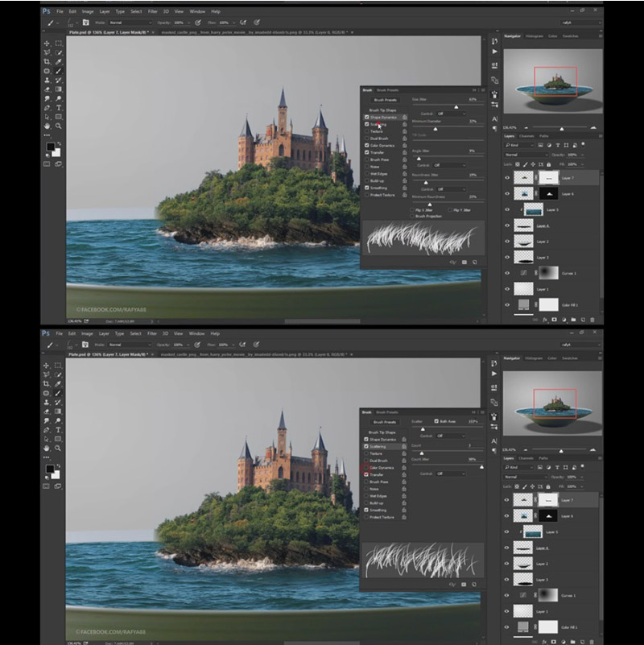Click lock all padlock icon in lower Layers panel
This screenshot has width=644, height=645.
pos(548,486)
